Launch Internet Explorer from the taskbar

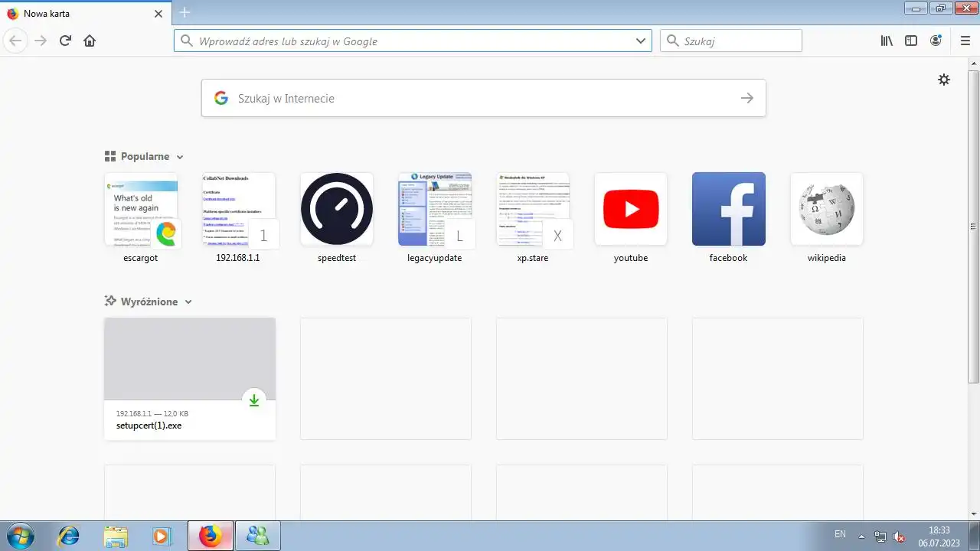(68, 536)
